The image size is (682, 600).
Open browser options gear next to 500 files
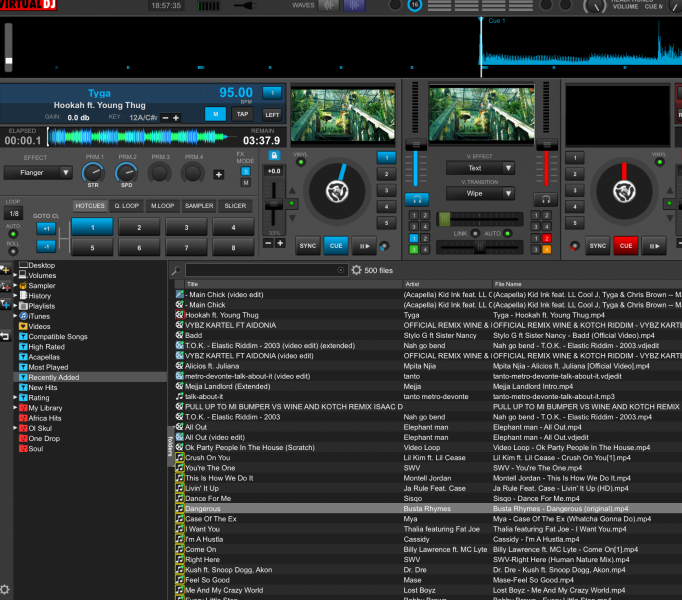(356, 270)
